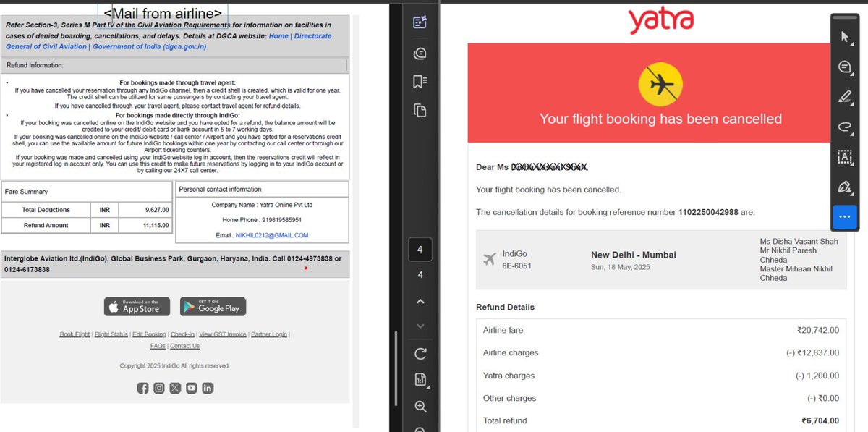Open the DGCA Home link
This screenshot has width=868, height=432.
(x=278, y=35)
